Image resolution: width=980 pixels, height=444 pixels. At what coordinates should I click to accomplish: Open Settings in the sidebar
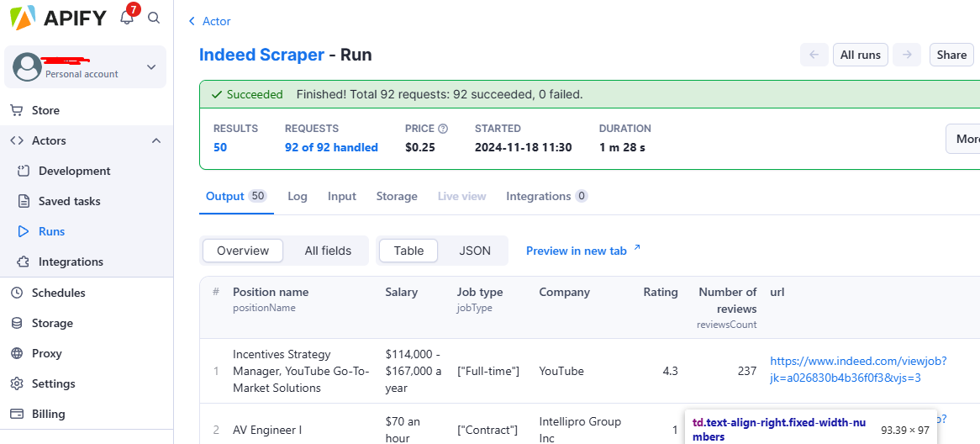(54, 383)
